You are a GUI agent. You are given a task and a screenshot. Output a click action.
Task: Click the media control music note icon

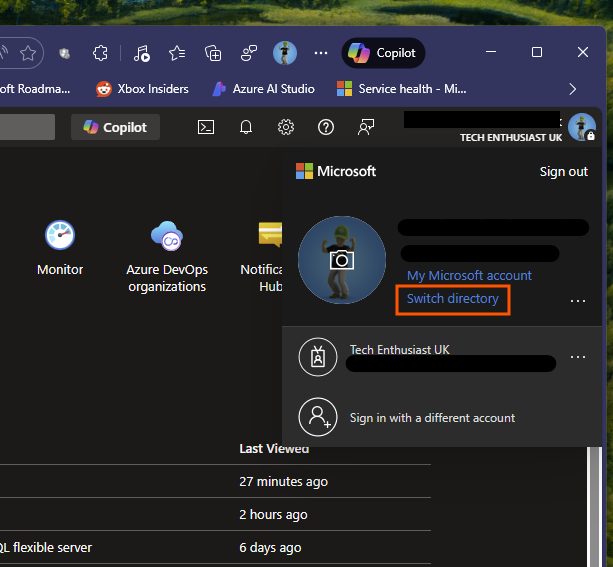142,53
